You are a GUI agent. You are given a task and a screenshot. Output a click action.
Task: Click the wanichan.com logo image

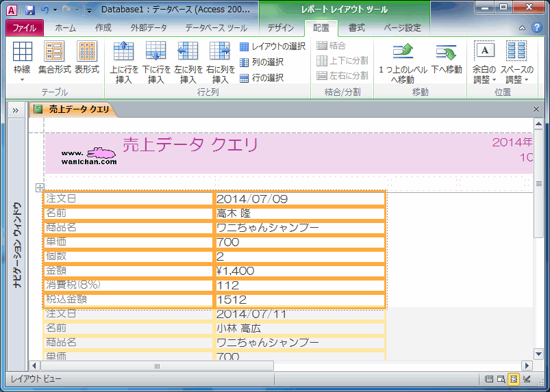point(89,156)
